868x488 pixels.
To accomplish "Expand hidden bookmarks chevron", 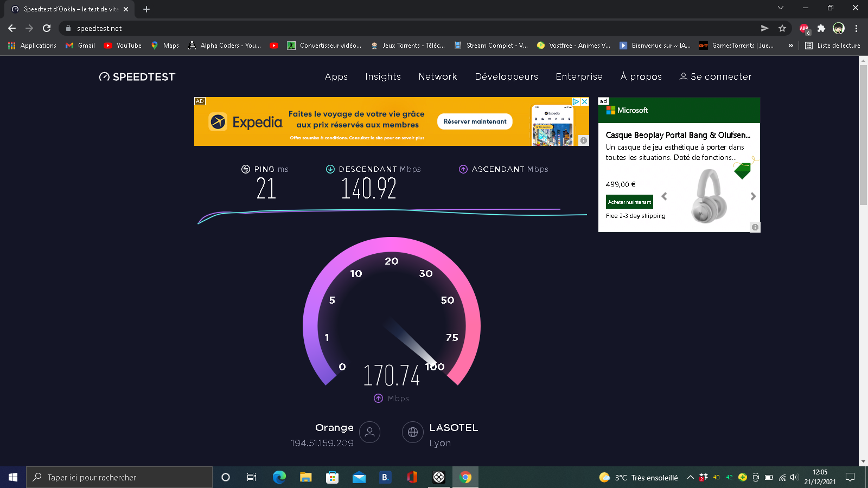I will (x=790, y=46).
